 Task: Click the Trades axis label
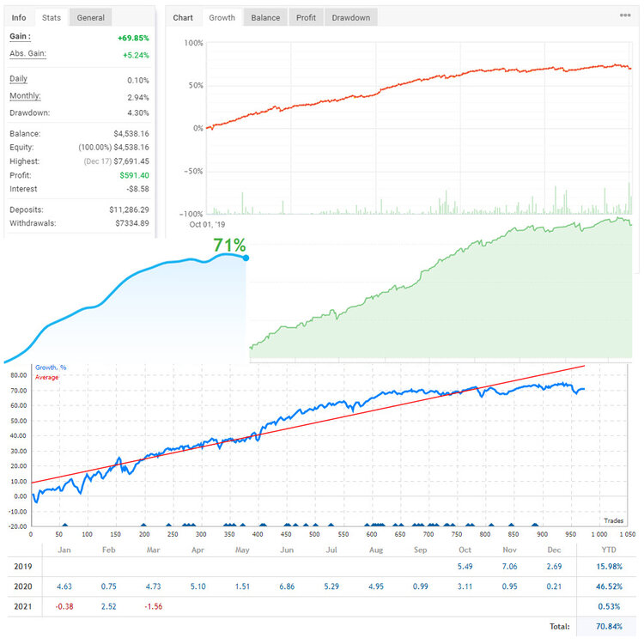614,521
